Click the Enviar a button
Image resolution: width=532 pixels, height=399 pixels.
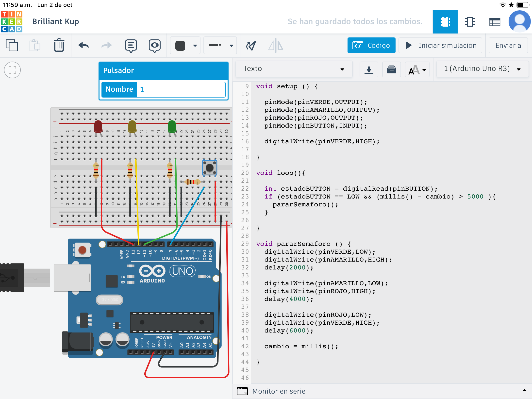(508, 45)
